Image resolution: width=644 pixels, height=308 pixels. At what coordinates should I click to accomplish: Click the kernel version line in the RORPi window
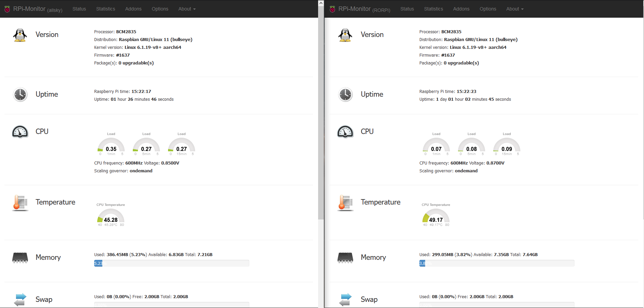tap(463, 47)
